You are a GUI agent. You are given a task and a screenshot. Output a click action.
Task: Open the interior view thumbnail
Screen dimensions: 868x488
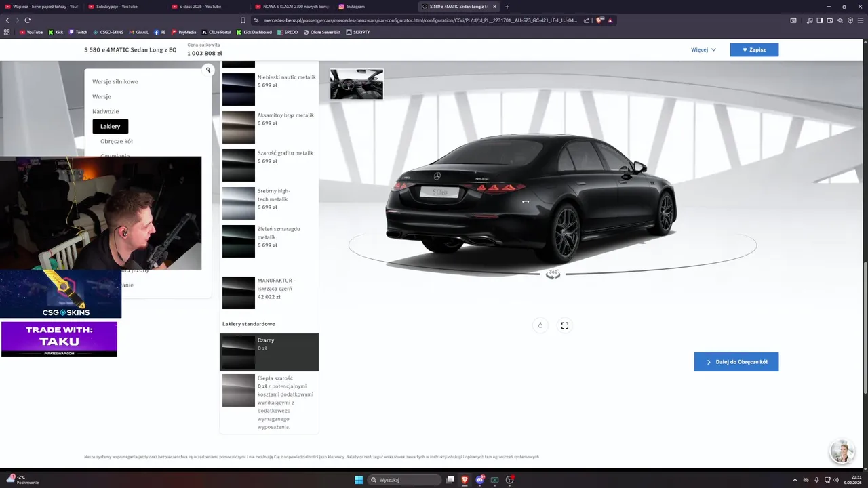[x=357, y=84]
